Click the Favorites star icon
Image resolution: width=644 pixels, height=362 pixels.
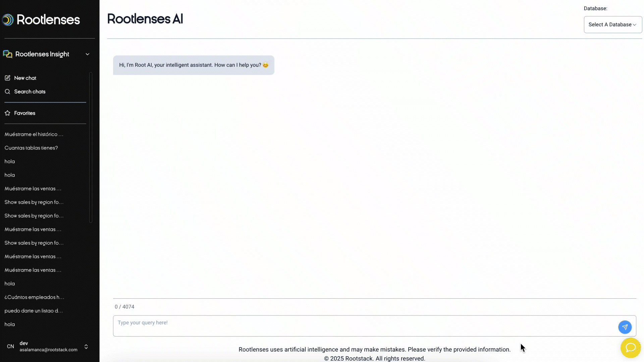tap(7, 113)
